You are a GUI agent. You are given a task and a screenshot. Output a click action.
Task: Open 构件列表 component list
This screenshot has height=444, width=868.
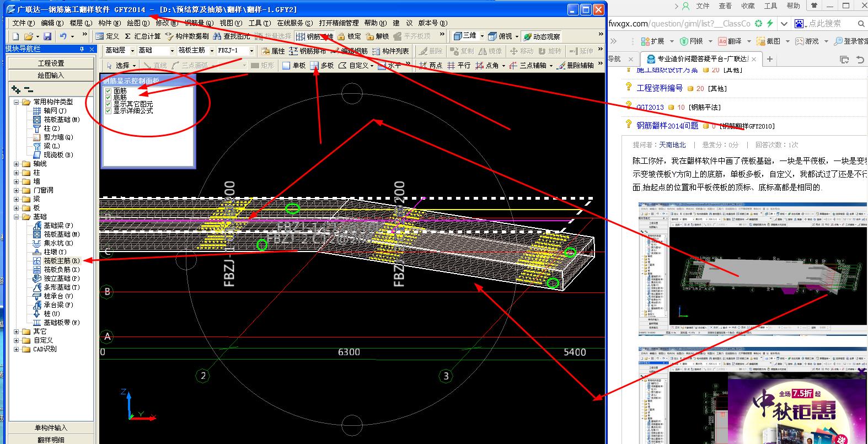click(390, 51)
